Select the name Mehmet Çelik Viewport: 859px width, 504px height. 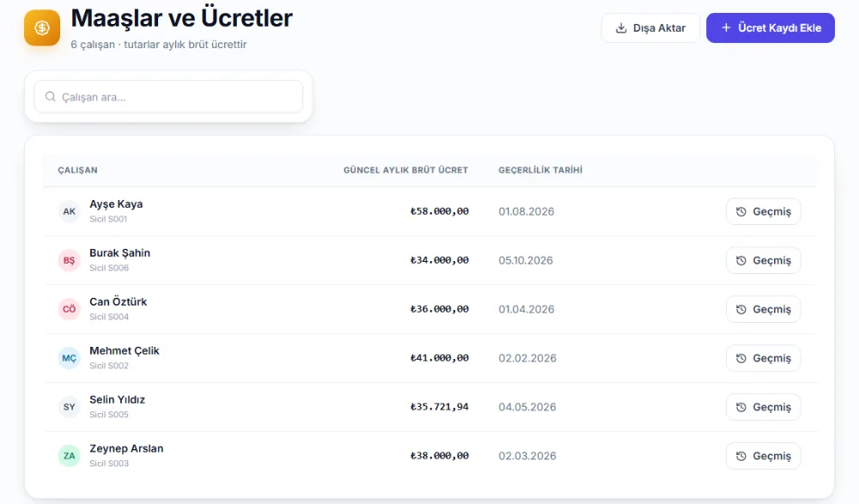coord(125,350)
